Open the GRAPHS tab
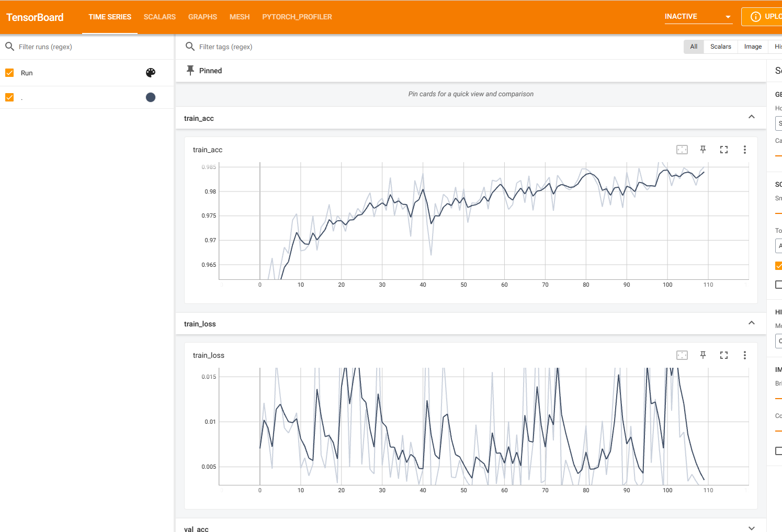This screenshot has width=782, height=532. coord(202,17)
